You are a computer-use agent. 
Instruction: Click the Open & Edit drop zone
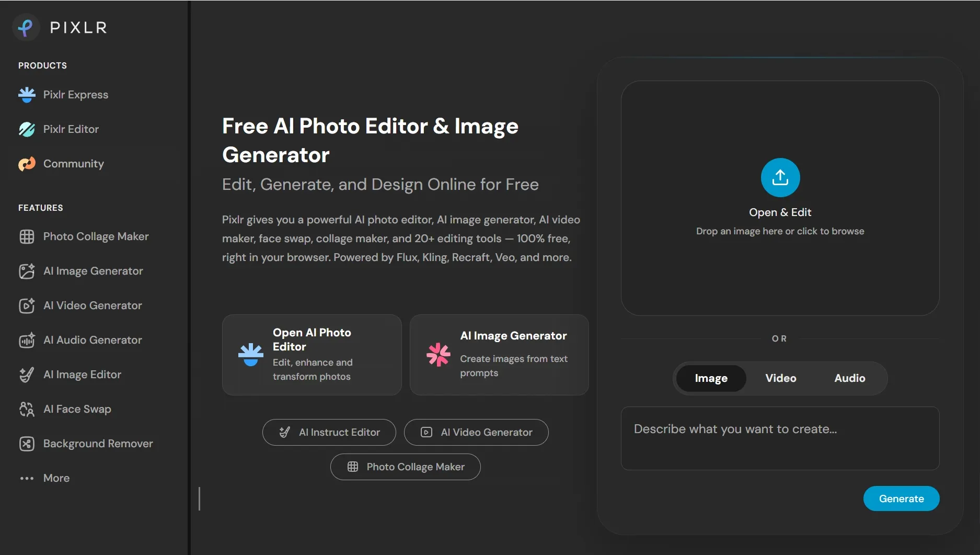(780, 198)
